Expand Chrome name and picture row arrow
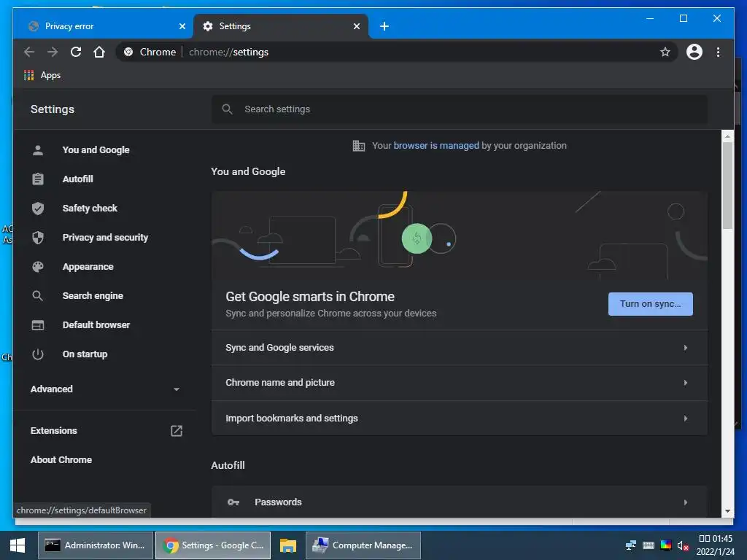The image size is (747, 560). [x=686, y=383]
